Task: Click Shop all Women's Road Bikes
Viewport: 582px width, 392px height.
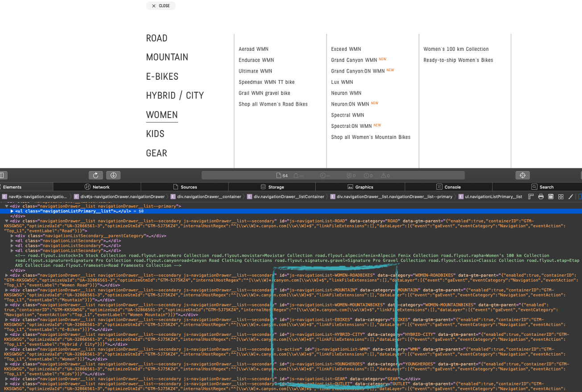Action: [x=273, y=104]
